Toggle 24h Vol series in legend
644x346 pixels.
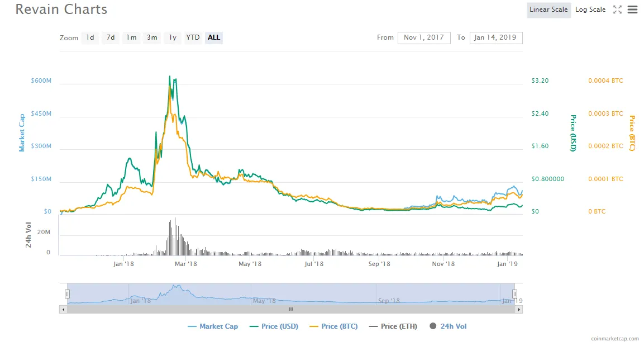click(448, 326)
